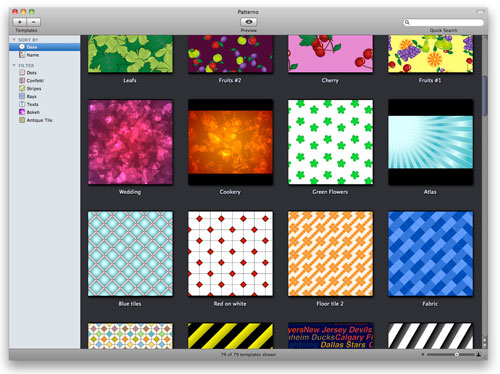The height and width of the screenshot is (374, 500).
Task: Filter by the Antique Tile label
Action: click(x=40, y=120)
